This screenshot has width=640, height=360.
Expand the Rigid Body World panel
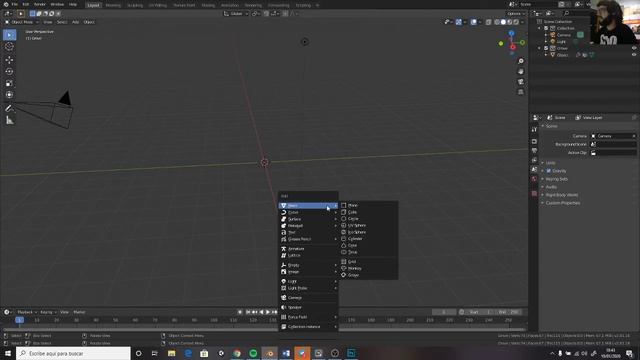pyautogui.click(x=561, y=195)
